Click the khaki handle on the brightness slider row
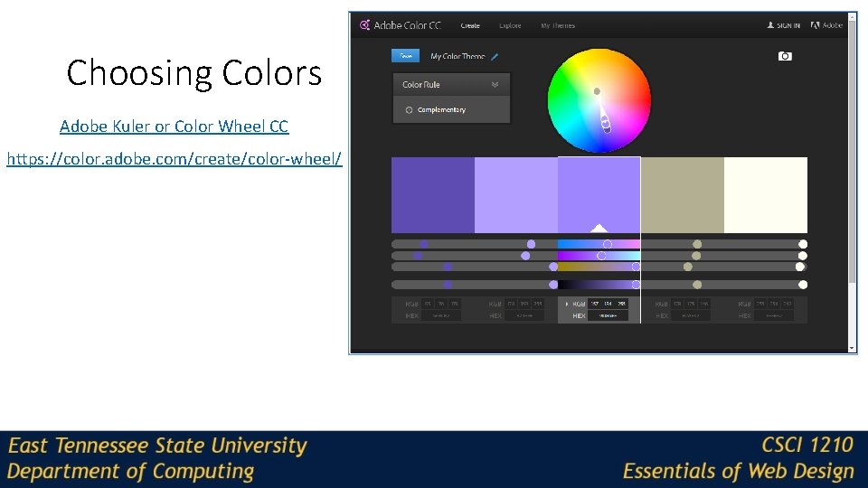 pyautogui.click(x=697, y=285)
